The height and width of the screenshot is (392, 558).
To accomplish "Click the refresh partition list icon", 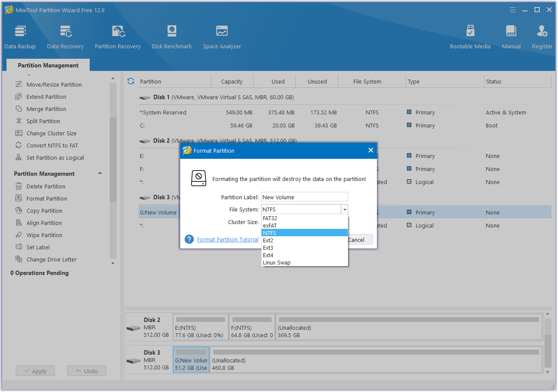I will tap(131, 81).
